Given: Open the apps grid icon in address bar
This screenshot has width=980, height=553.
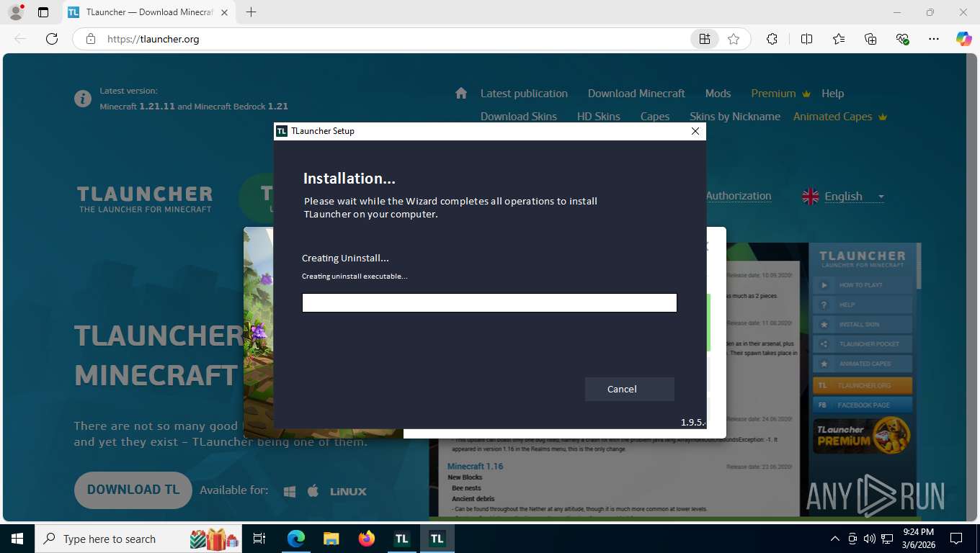Looking at the screenshot, I should click(x=705, y=39).
